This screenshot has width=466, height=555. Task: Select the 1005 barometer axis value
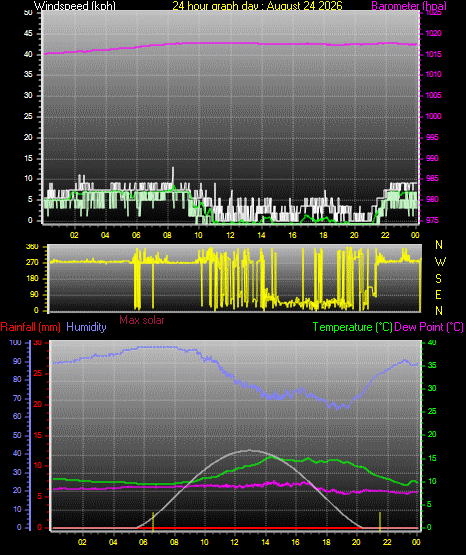[x=433, y=96]
